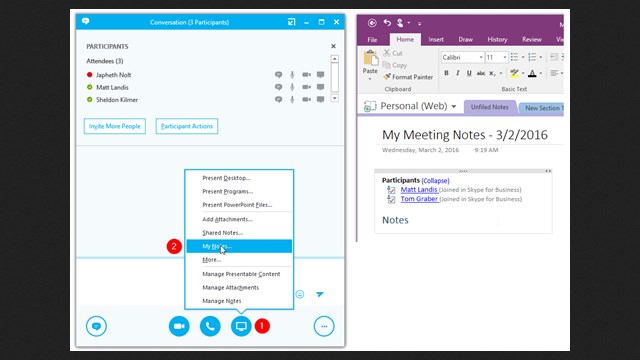Apply the font color A swatch
The image size is (640, 360).
pyautogui.click(x=532, y=73)
